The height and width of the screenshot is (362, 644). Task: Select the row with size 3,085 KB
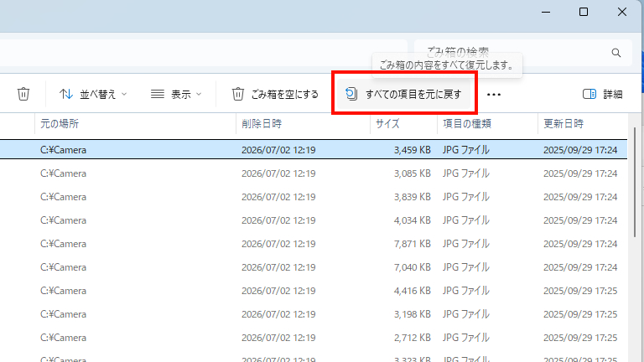click(314, 173)
